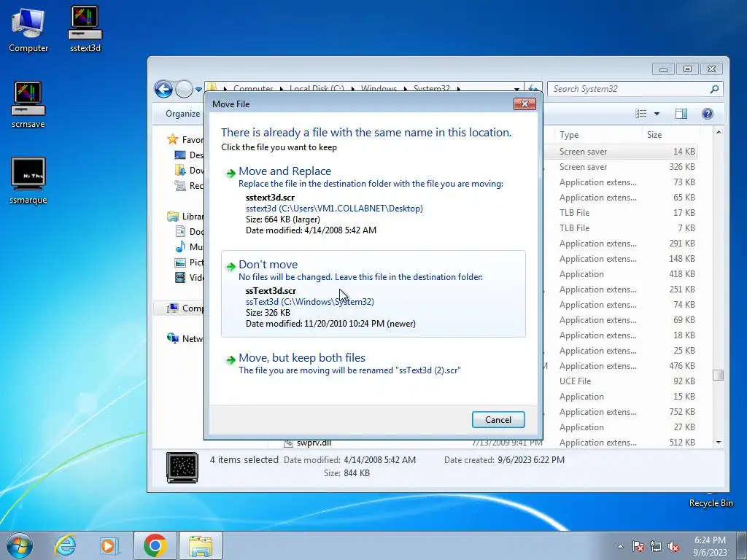This screenshot has height=560, width=747.
Task: Click the Explorer Forward arrow button
Action: 184,89
